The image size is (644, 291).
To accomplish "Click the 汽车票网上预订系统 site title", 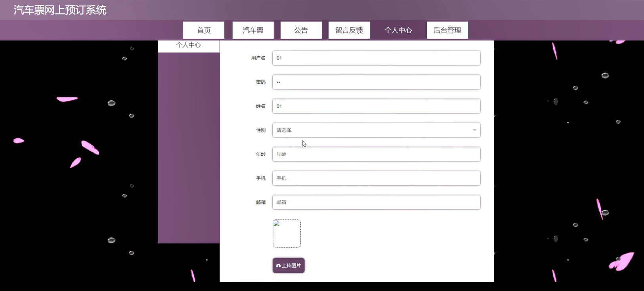I will coord(60,10).
